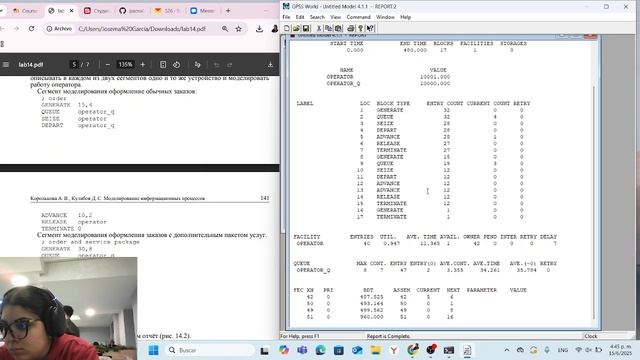Zoom in the PDF with plus button
Screen dimensions: 640x360
142,64
